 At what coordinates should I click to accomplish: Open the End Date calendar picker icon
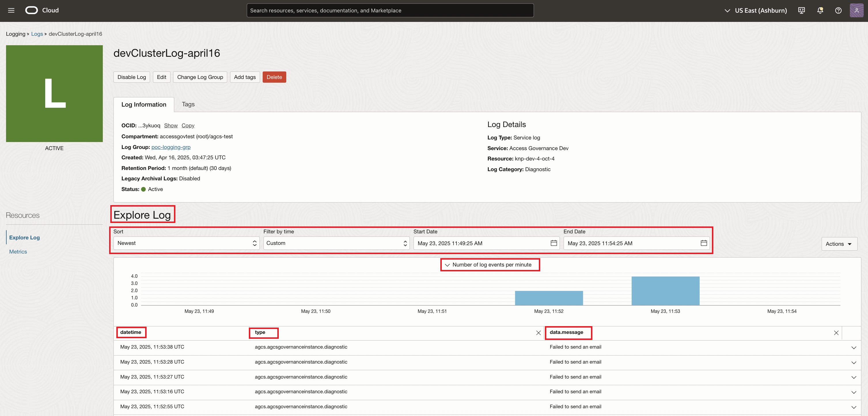[x=704, y=243]
